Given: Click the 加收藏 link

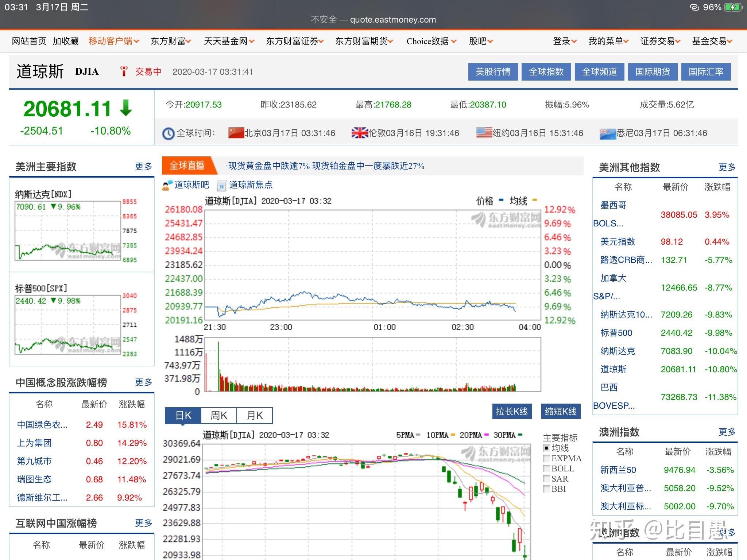Looking at the screenshot, I should coord(66,41).
